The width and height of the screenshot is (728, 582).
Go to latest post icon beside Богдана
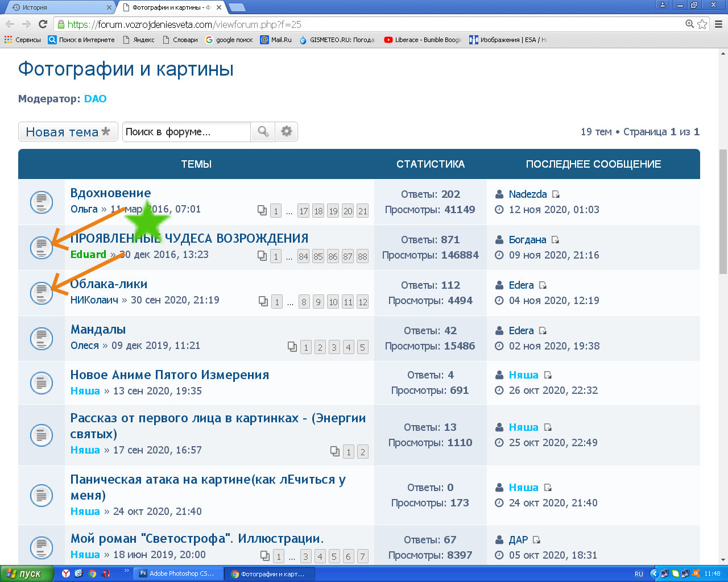(555, 240)
